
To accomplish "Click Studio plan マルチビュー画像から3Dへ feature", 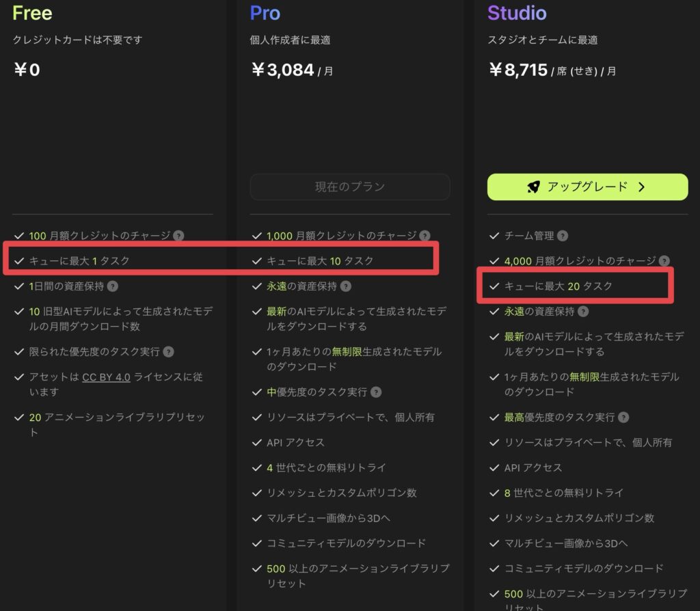I will click(566, 543).
